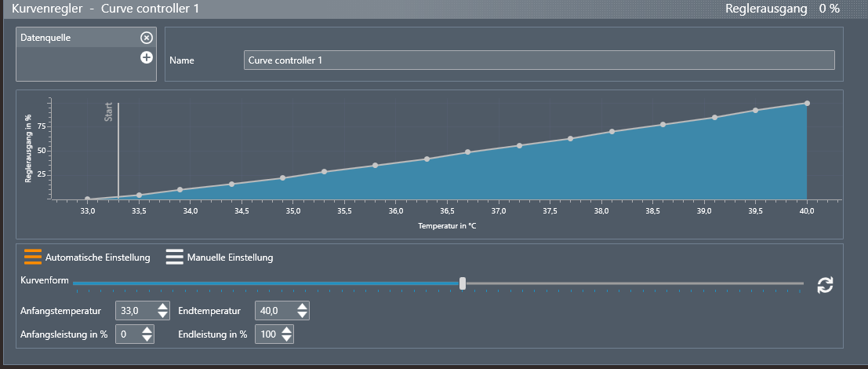Click the Kurvenform slider handle
868x369 pixels.
[463, 283]
